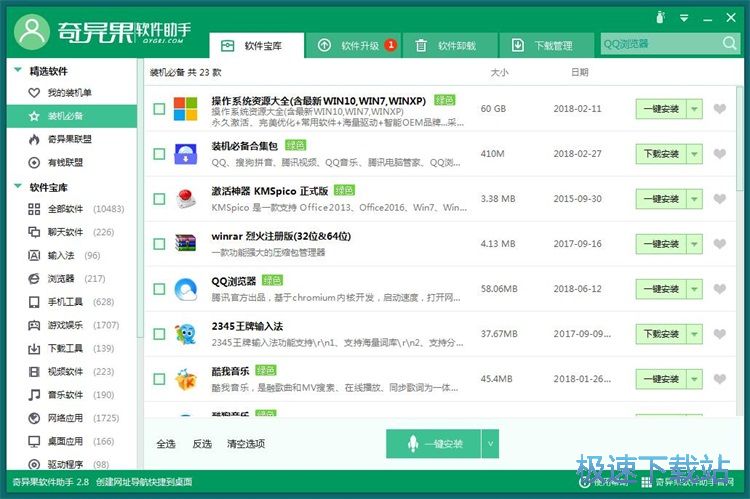This screenshot has width=750, height=499.
Task: Click 一键安装 for winrar 烈火注册版
Action: (661, 244)
